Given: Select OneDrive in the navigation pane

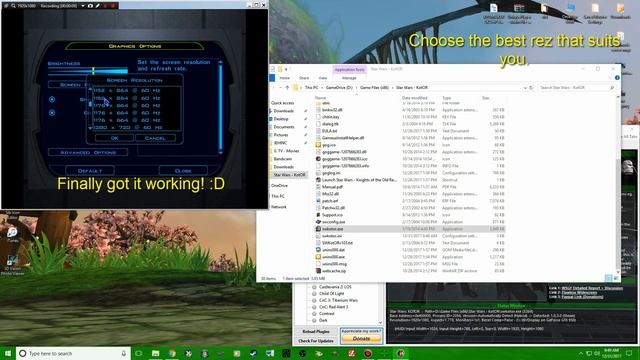Looking at the screenshot, I should (280, 186).
